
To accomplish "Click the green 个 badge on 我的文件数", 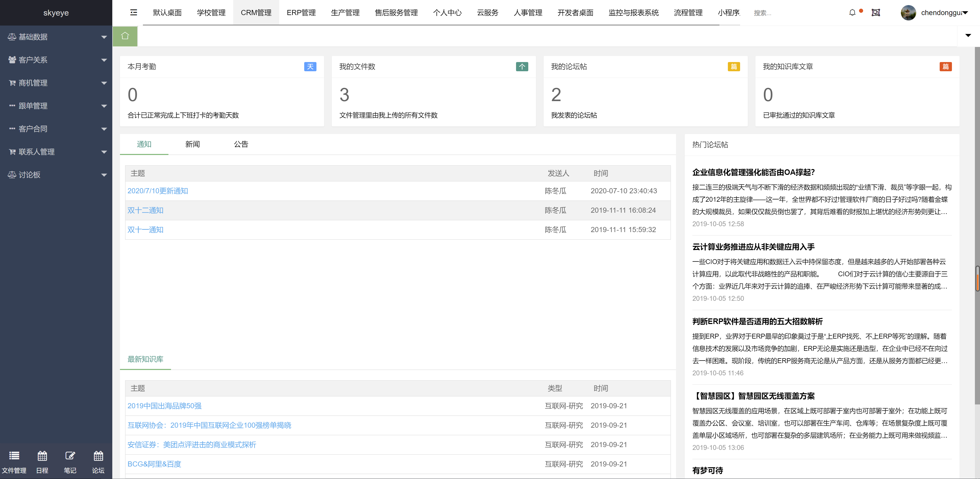I will coord(522,67).
